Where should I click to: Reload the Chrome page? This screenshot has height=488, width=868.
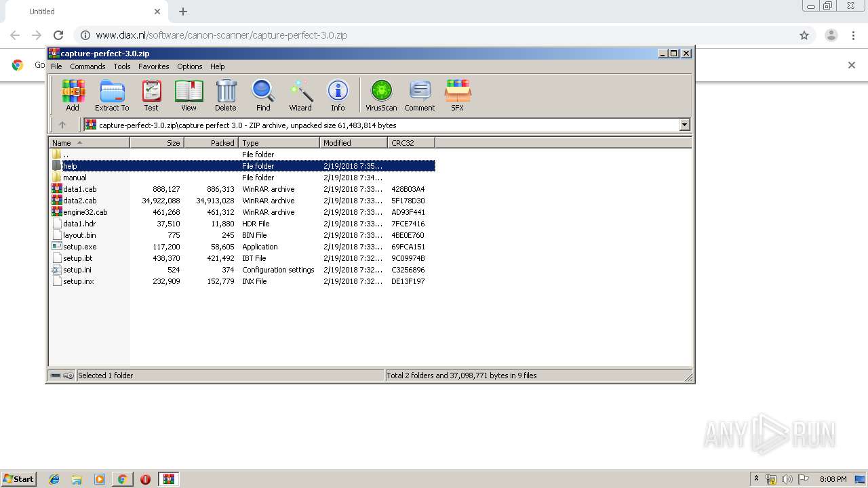pos(58,35)
